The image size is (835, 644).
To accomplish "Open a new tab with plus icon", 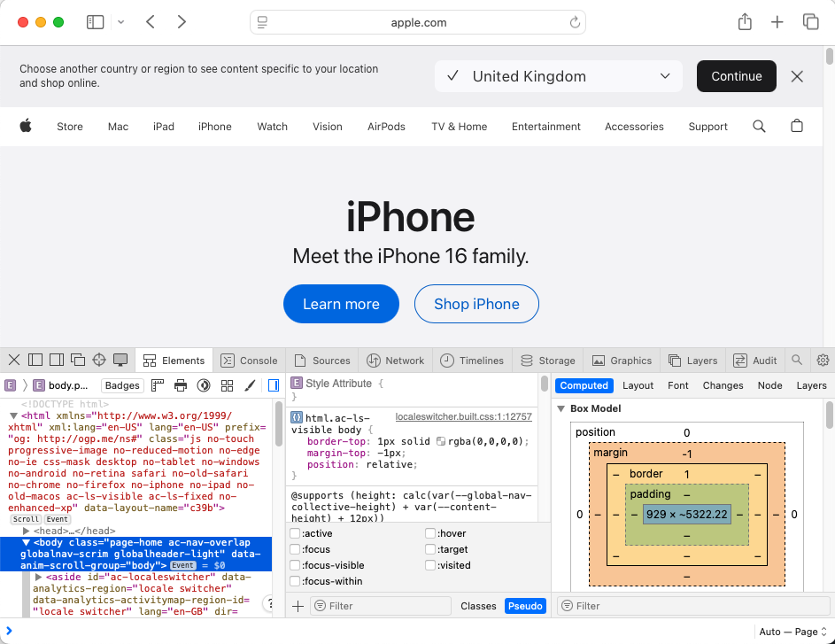I will (777, 22).
